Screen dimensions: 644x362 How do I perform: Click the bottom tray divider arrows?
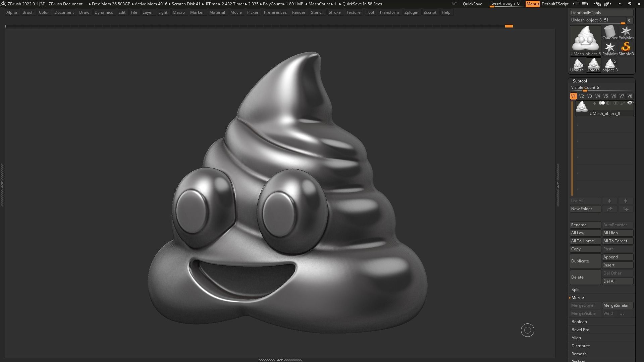(x=279, y=360)
